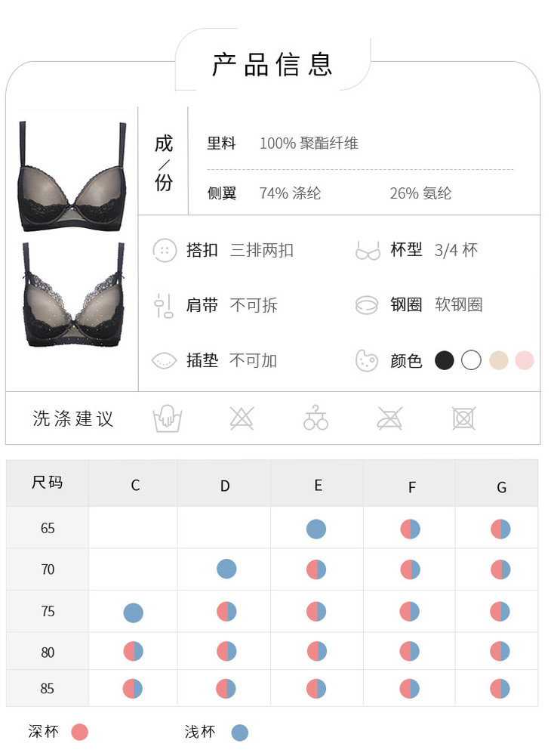This screenshot has width=551, height=756.
Task: Select the white color swatch
Action: (471, 360)
